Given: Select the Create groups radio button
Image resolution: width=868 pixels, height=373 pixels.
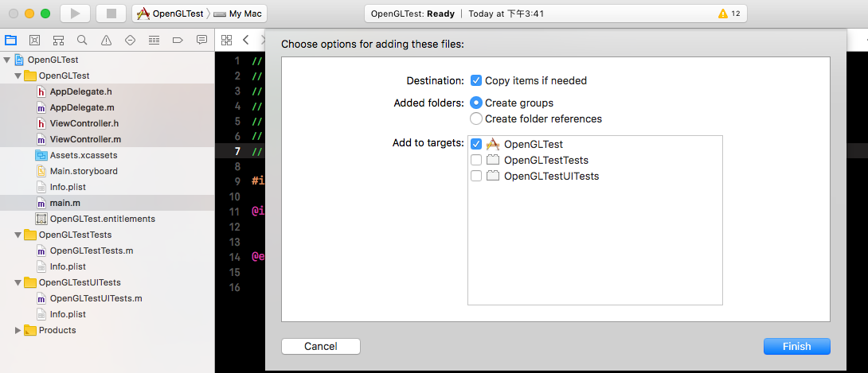Looking at the screenshot, I should pyautogui.click(x=475, y=103).
